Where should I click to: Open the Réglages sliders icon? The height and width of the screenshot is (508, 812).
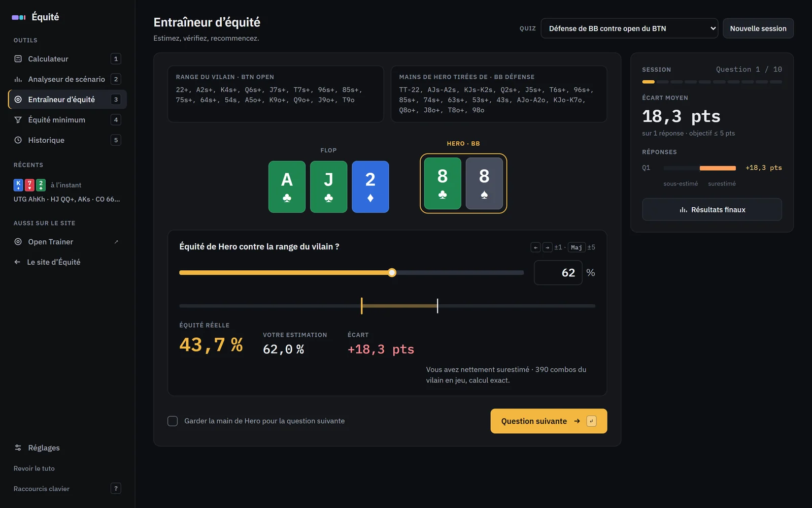tap(18, 448)
